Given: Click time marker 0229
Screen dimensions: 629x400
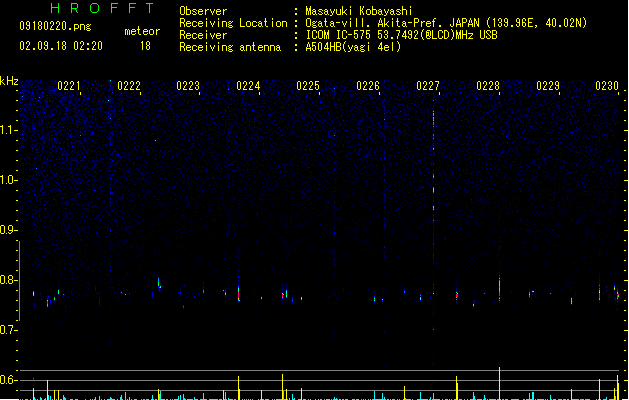Looking at the screenshot, I should click(548, 86).
